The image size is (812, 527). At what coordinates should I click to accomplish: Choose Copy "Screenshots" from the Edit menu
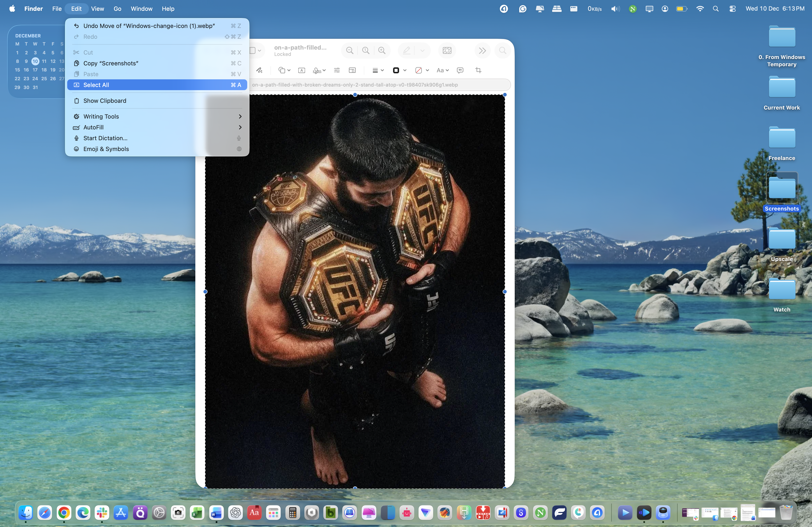[157, 63]
